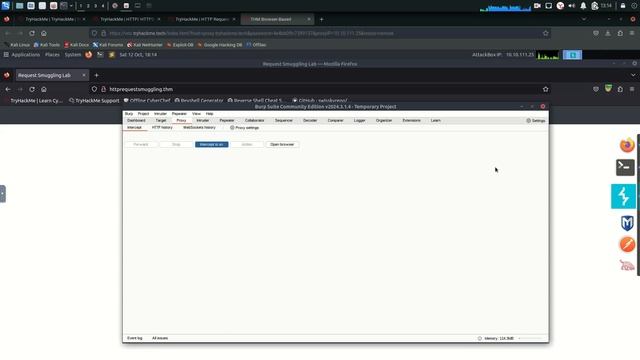Switch to the Dashboard tab
This screenshot has height=360, width=640.
pos(136,121)
